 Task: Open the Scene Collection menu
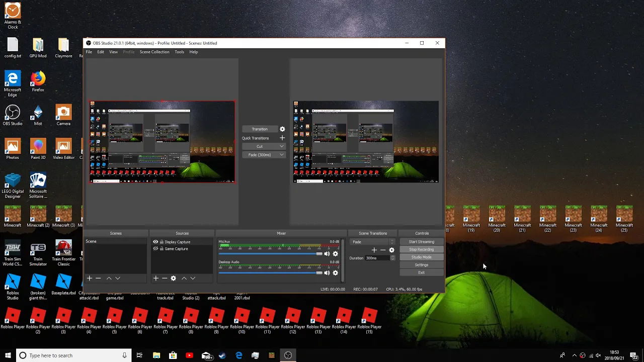pos(154,52)
